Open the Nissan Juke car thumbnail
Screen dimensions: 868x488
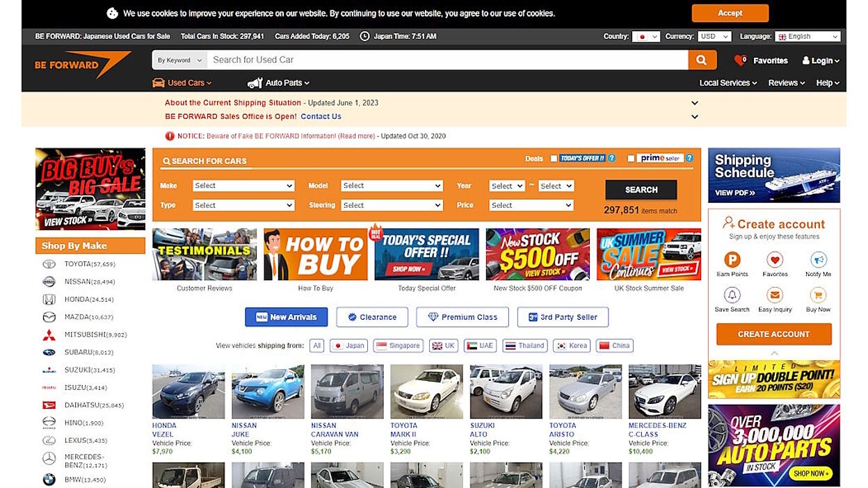pyautogui.click(x=268, y=391)
